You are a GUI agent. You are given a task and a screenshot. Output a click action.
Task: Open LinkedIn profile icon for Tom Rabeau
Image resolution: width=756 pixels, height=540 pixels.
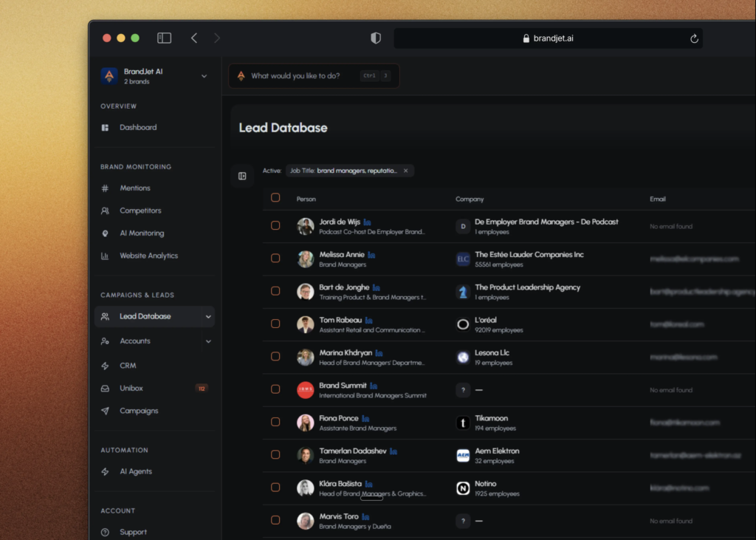pyautogui.click(x=369, y=320)
